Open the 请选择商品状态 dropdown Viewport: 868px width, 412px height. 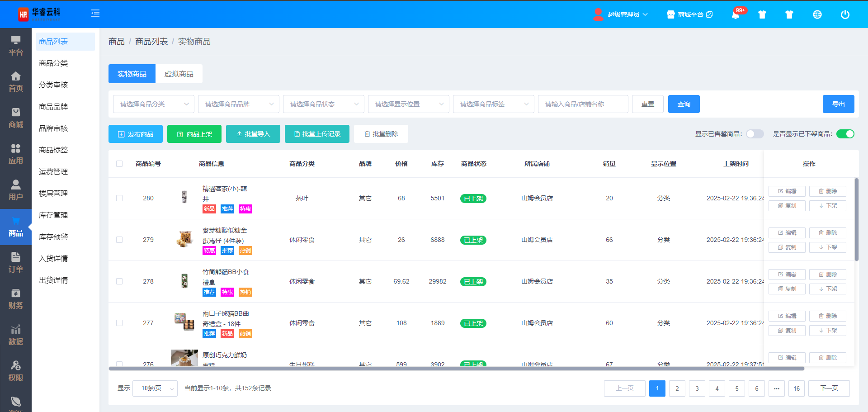[324, 104]
